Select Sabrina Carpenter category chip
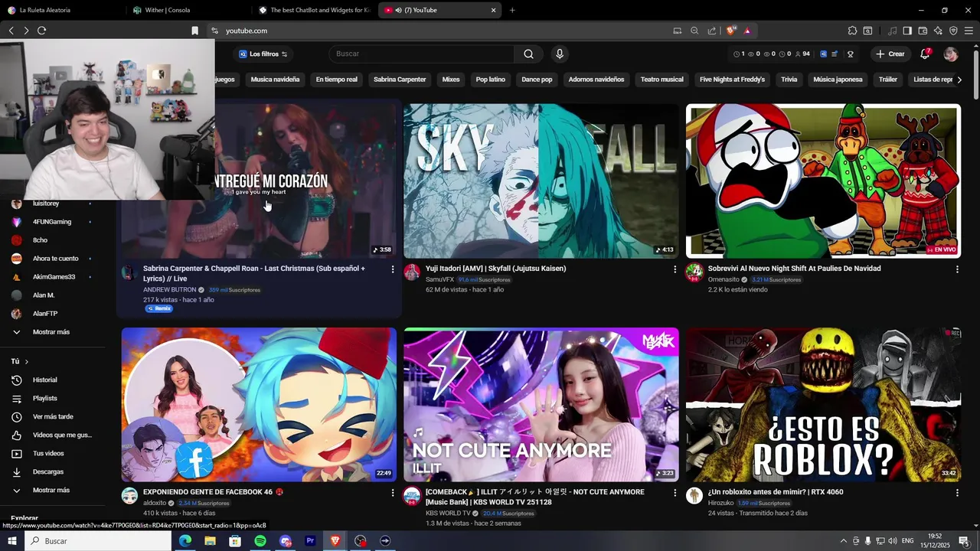Image resolution: width=980 pixels, height=551 pixels. [x=400, y=80]
